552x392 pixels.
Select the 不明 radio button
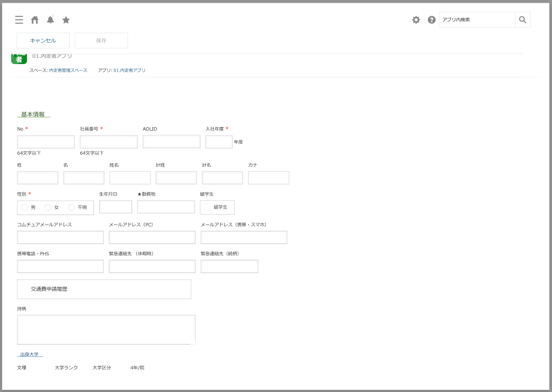pyautogui.click(x=71, y=207)
